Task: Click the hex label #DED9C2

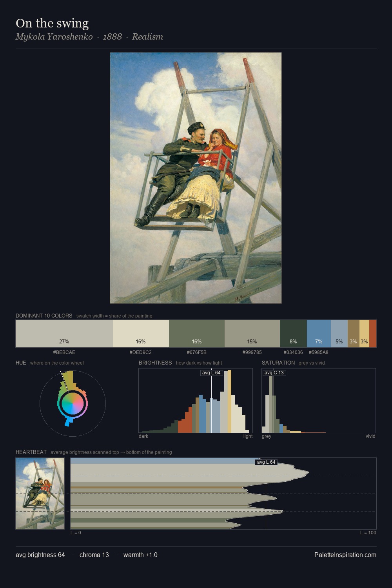Action: coord(141,352)
